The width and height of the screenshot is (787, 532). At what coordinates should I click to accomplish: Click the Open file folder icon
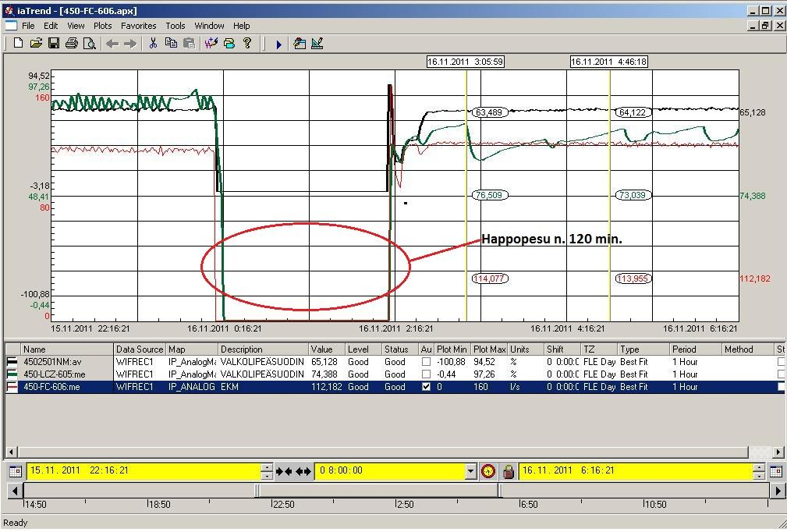coord(36,44)
